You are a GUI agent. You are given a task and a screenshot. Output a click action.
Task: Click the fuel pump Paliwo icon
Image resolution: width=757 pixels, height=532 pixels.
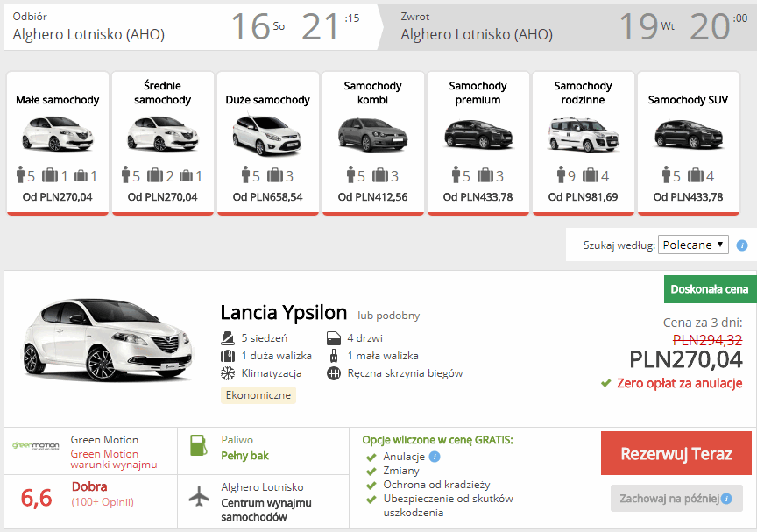point(199,445)
